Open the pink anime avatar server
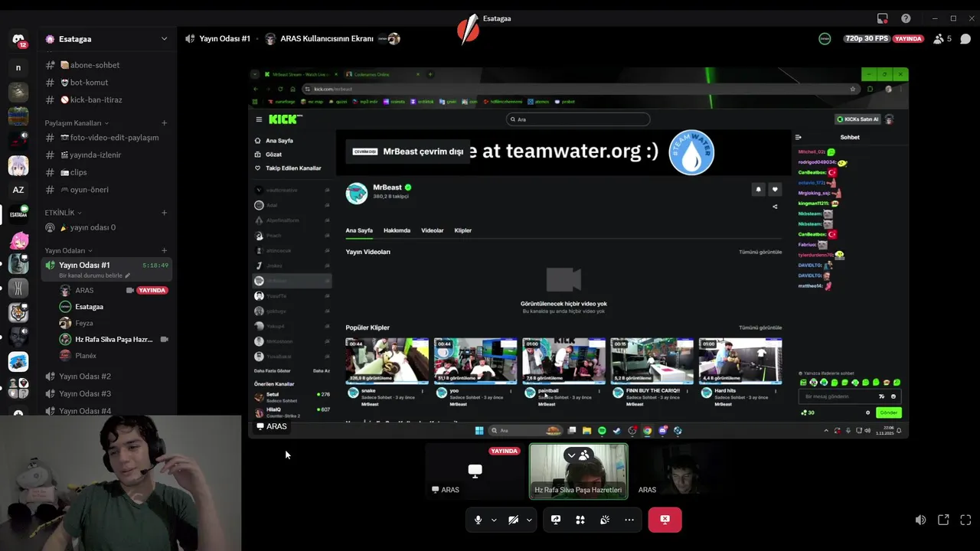The width and height of the screenshot is (980, 551). [18, 239]
